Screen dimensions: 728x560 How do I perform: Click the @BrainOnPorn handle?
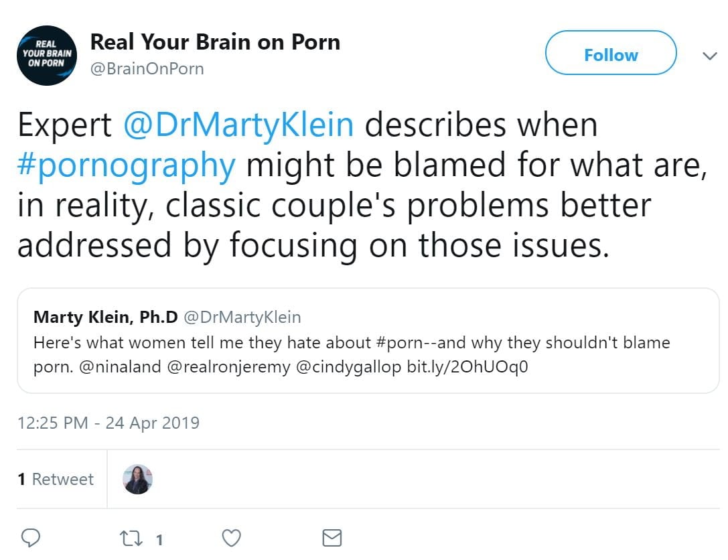pos(147,68)
